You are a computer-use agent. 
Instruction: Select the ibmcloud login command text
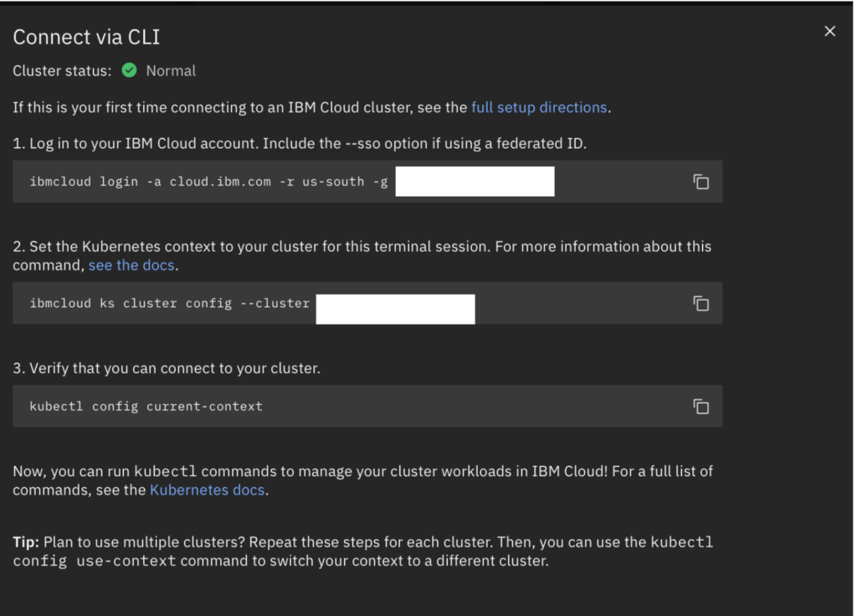tap(208, 182)
